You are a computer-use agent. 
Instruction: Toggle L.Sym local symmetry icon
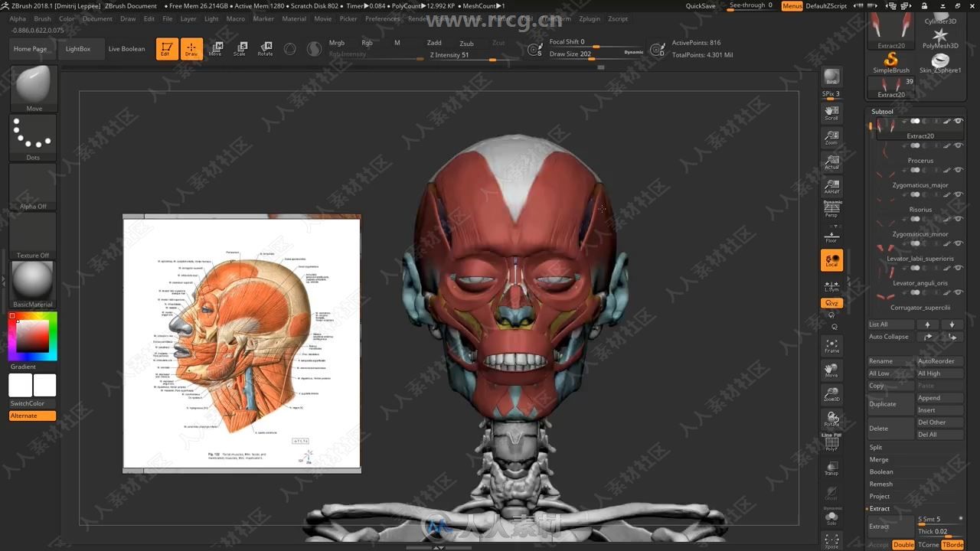pyautogui.click(x=831, y=286)
